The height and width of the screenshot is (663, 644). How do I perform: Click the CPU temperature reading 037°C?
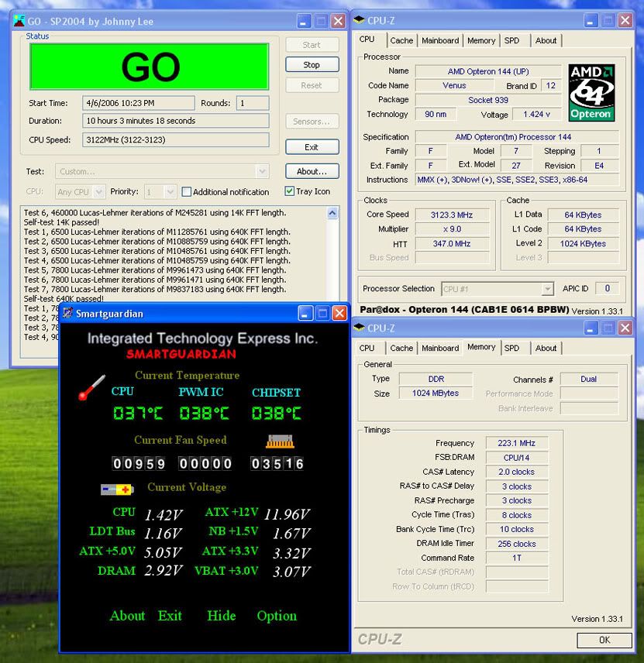pos(138,413)
